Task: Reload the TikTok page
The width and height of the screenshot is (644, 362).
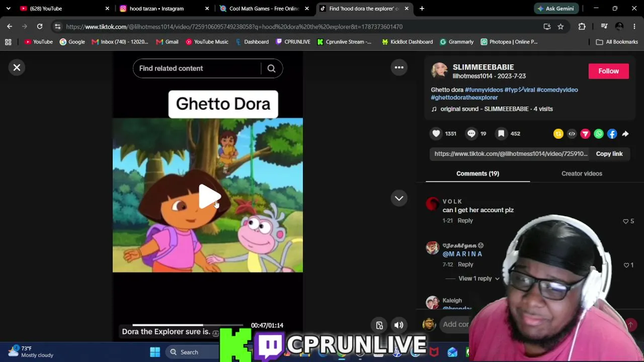Action: (x=40, y=27)
